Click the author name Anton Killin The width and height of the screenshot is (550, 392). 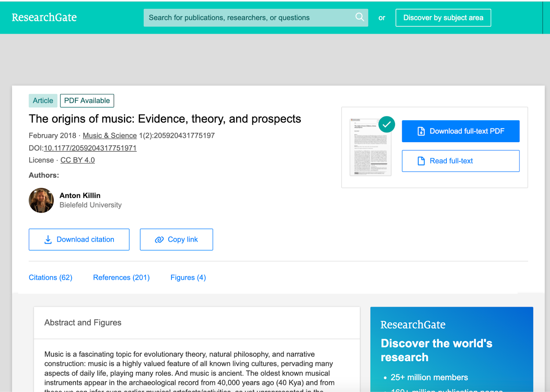tap(80, 195)
